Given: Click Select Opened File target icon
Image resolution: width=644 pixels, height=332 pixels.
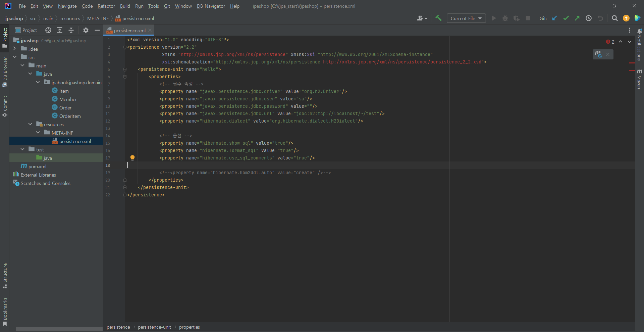Looking at the screenshot, I should click(x=48, y=30).
